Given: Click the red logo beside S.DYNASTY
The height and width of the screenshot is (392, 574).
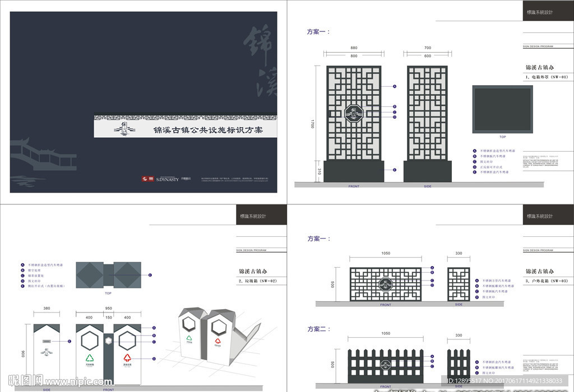Looking at the screenshot, I should click(x=148, y=179).
